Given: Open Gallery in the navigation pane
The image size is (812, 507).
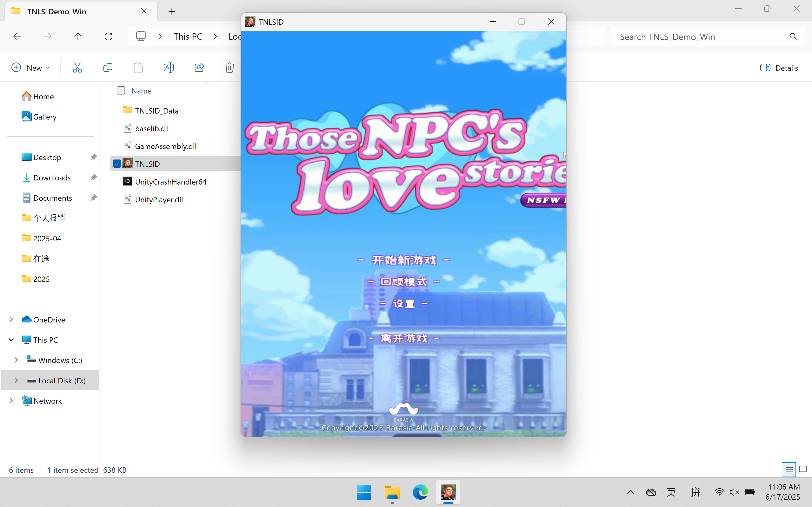Looking at the screenshot, I should tap(39, 117).
